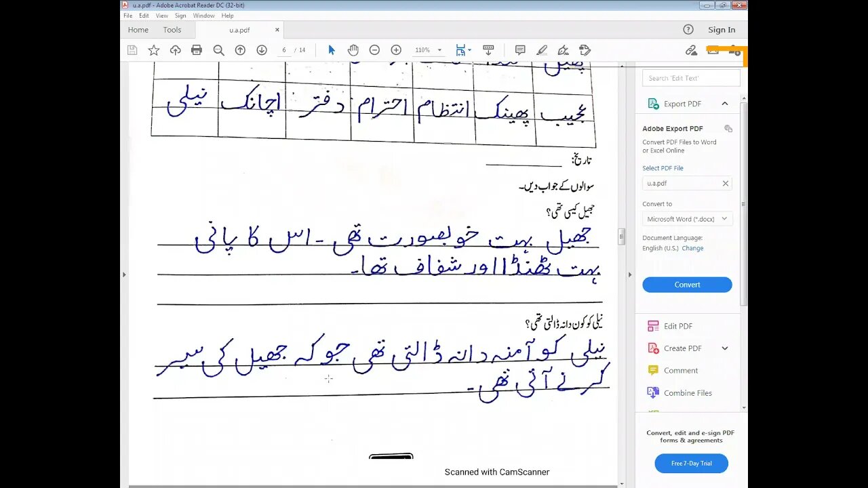Change the document language link

coord(692,248)
